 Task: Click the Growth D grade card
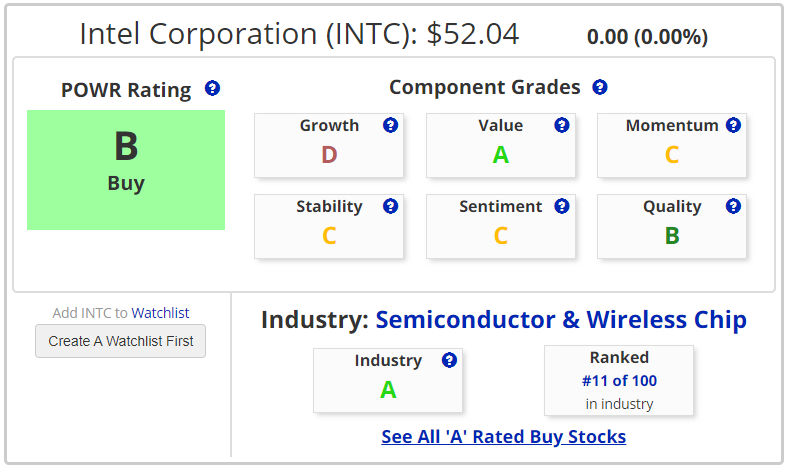click(329, 145)
